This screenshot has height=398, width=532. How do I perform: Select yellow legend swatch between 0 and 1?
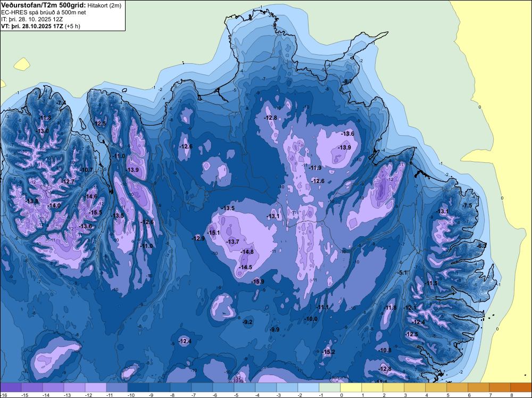[x=351, y=387]
